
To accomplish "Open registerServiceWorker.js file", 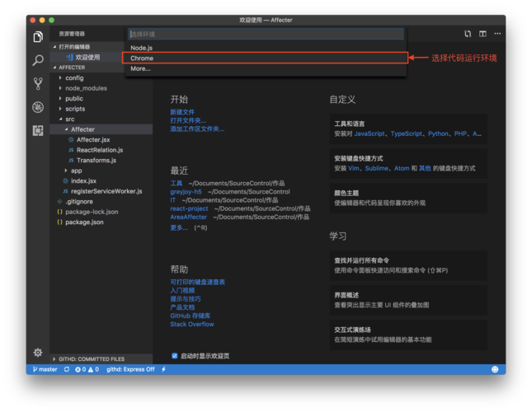I will (x=106, y=191).
